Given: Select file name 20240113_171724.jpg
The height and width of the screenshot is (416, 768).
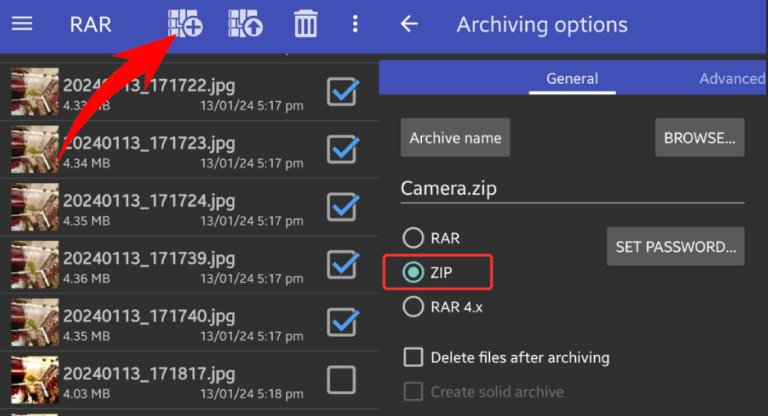Looking at the screenshot, I should [x=149, y=201].
